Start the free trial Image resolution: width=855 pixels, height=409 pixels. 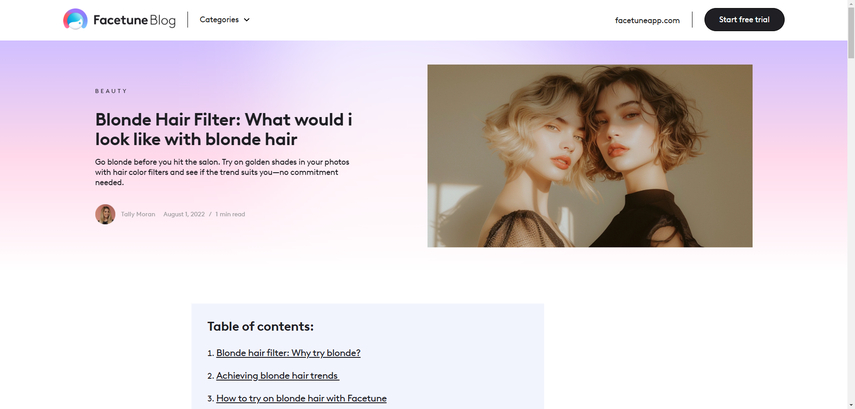(744, 20)
